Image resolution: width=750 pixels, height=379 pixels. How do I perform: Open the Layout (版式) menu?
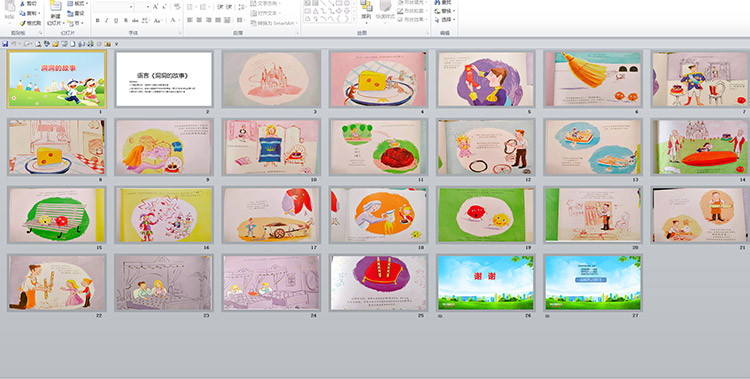tap(77, 4)
